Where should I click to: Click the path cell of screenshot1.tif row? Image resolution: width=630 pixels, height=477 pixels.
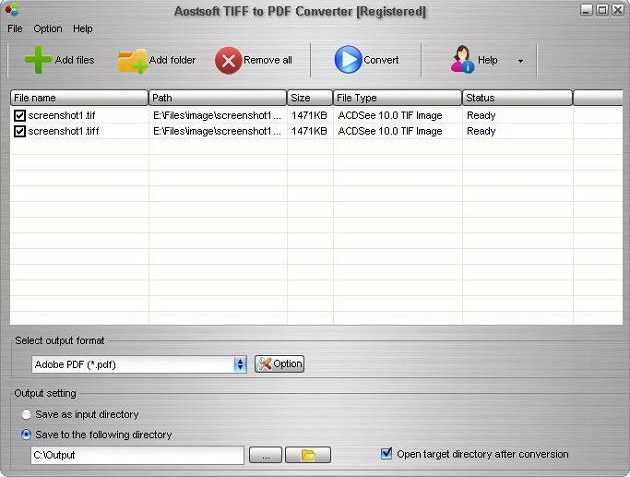pos(217,116)
